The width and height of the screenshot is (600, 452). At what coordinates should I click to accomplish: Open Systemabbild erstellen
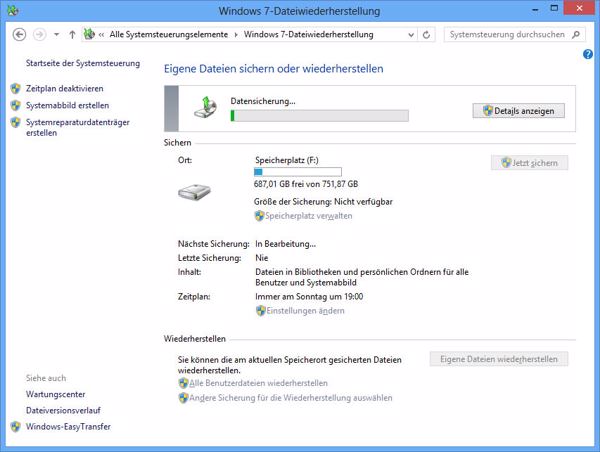[67, 105]
